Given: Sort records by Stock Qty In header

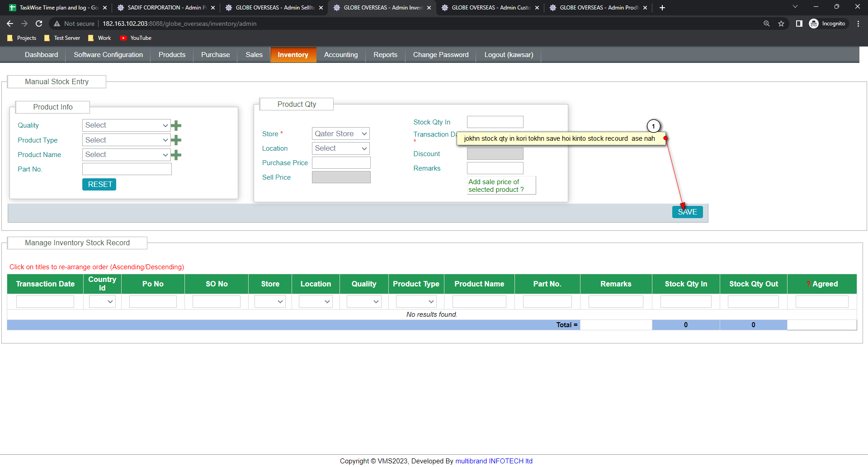Looking at the screenshot, I should (x=686, y=284).
